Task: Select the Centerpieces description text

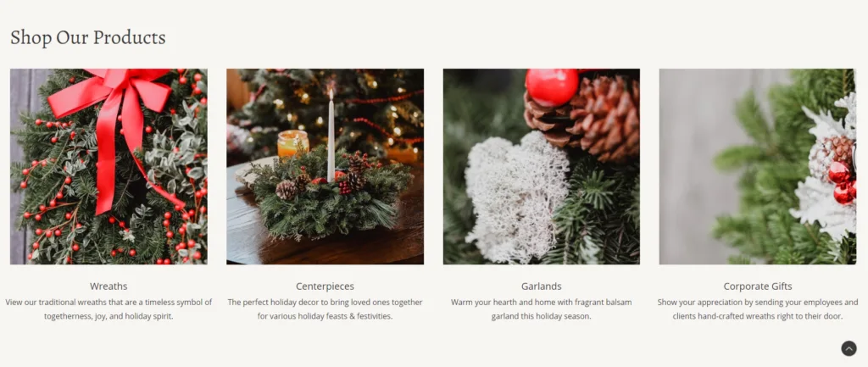Action: 325,309
